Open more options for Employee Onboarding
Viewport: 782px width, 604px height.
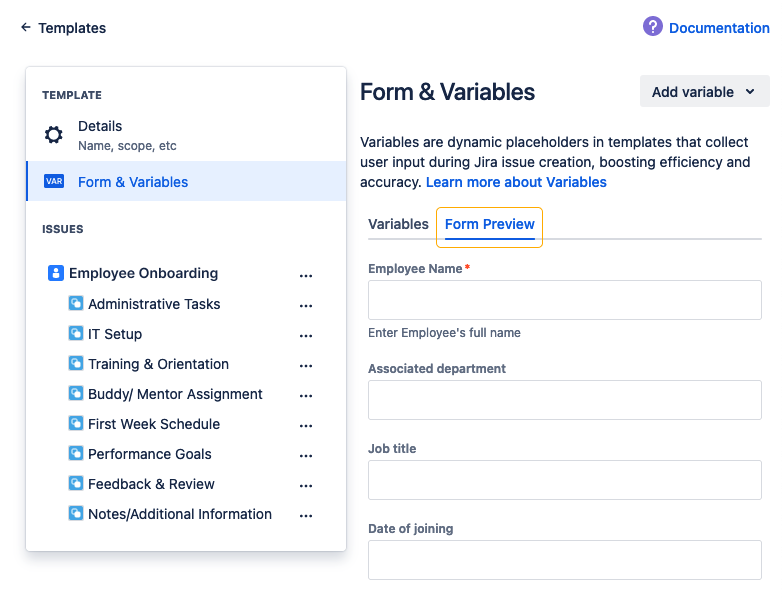coord(306,275)
